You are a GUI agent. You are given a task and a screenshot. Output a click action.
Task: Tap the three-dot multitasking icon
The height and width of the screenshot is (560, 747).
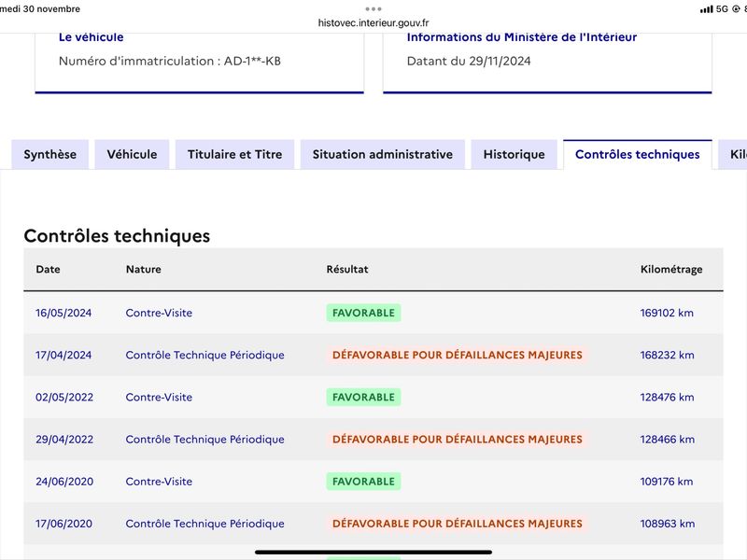coord(373,8)
